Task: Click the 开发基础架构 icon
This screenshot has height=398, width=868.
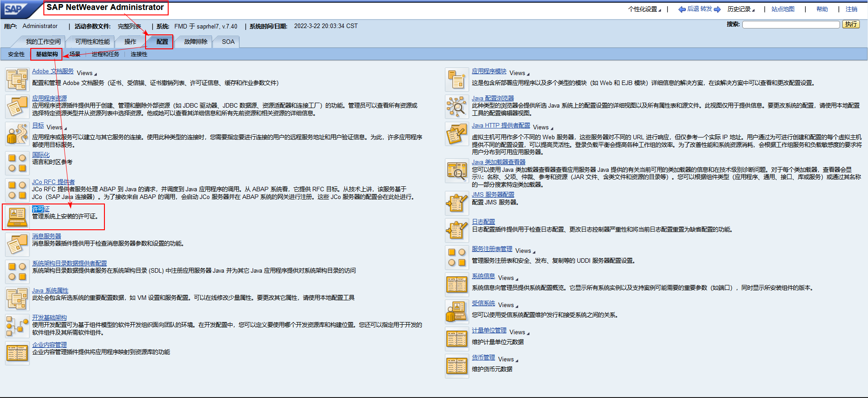Action: tap(17, 326)
